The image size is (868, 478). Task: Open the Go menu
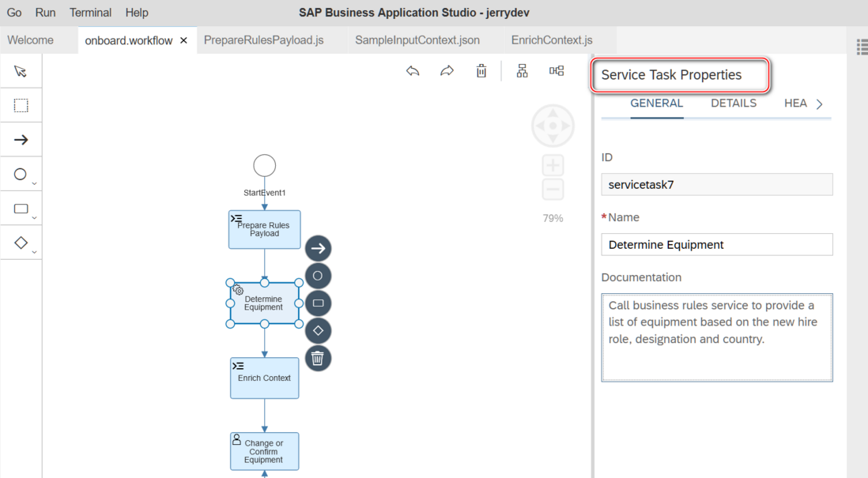(14, 12)
